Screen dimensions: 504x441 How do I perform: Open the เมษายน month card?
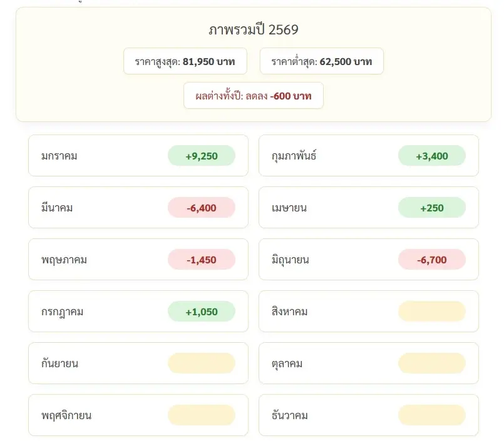[369, 208]
